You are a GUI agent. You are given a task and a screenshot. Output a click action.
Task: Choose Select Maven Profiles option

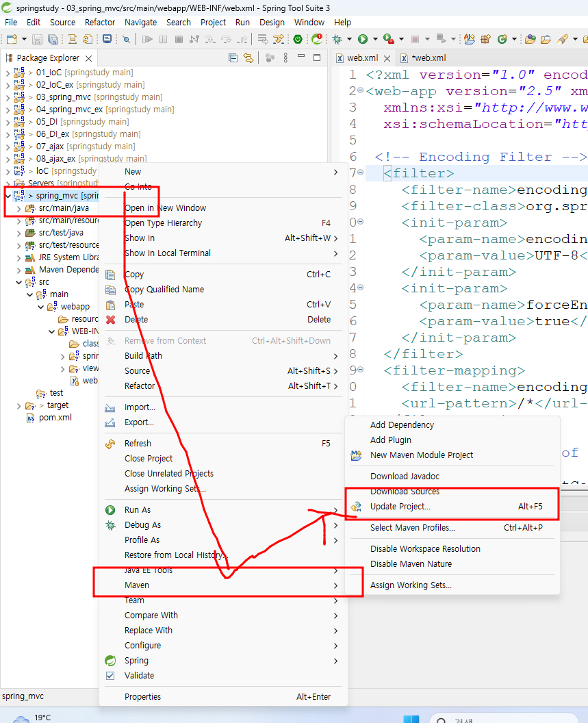pos(452,528)
